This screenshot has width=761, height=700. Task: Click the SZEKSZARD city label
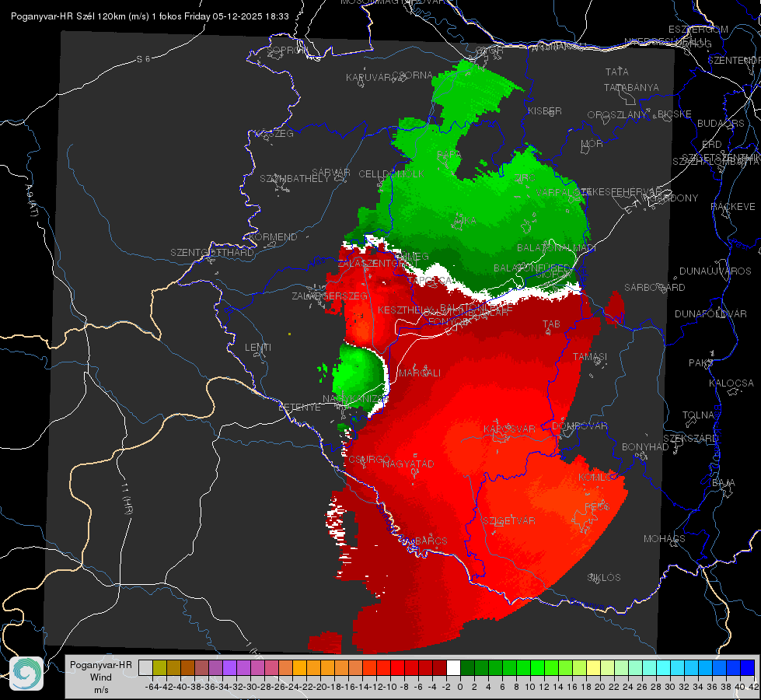(x=690, y=438)
